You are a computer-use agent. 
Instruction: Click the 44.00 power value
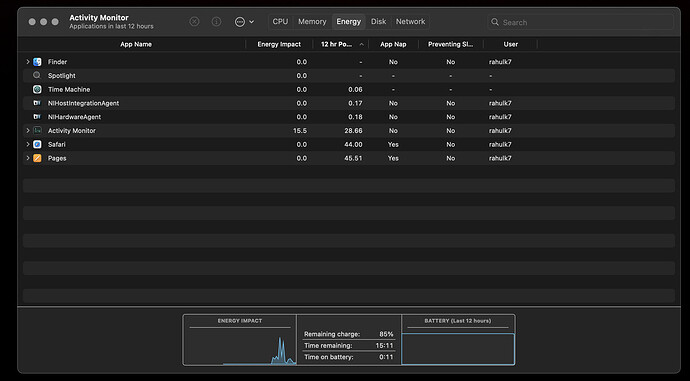pos(353,144)
